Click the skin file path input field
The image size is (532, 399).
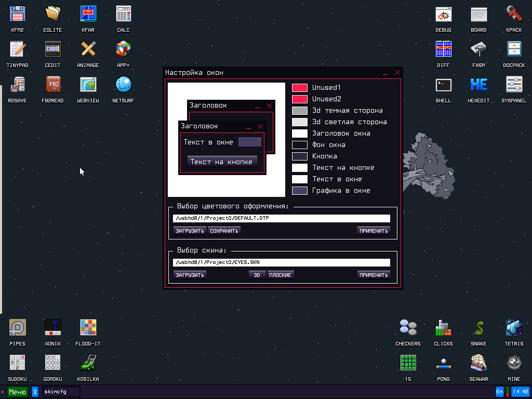pos(281,262)
